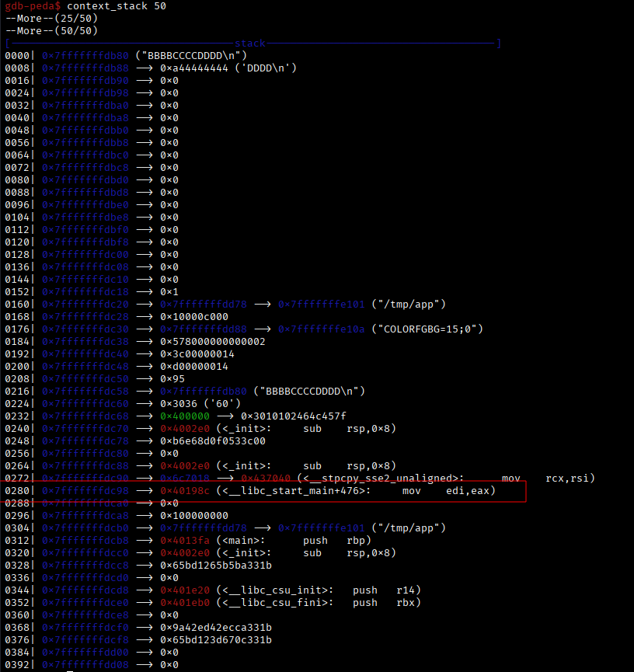634x672 pixels.
Task: Click the offset label 0152
Action: pyautogui.click(x=17, y=292)
